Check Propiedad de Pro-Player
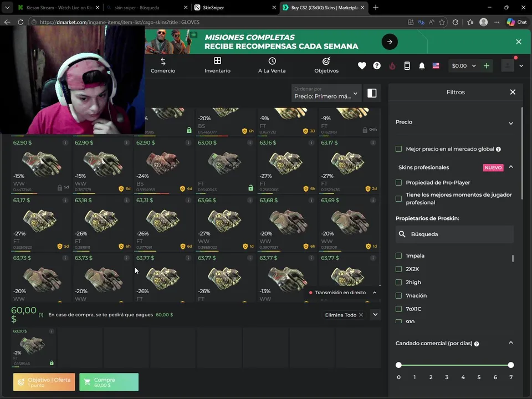Screen dimensions: 532x399 click(398, 182)
